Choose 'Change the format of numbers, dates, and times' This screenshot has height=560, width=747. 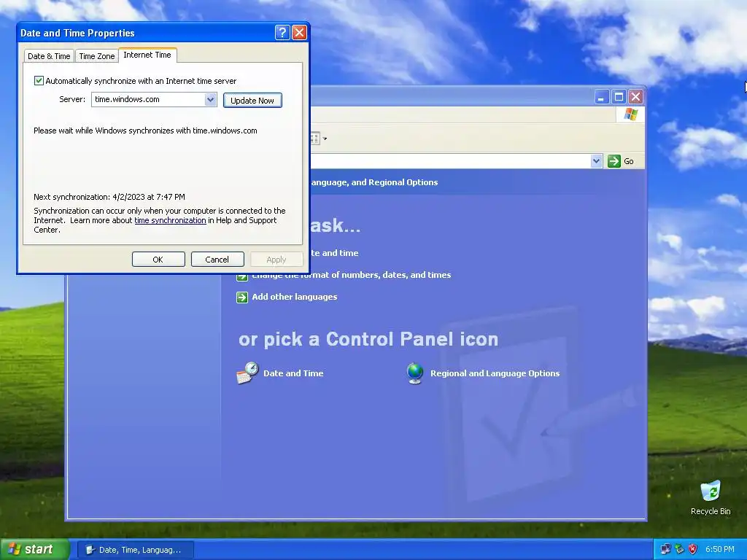tap(351, 275)
